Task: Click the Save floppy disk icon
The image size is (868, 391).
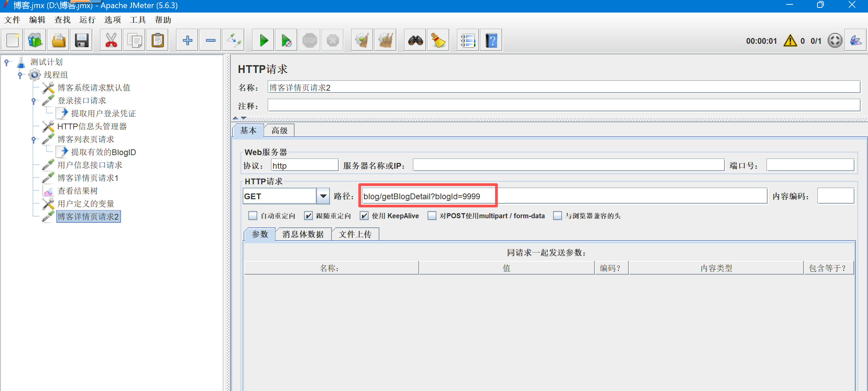Action: click(x=81, y=41)
